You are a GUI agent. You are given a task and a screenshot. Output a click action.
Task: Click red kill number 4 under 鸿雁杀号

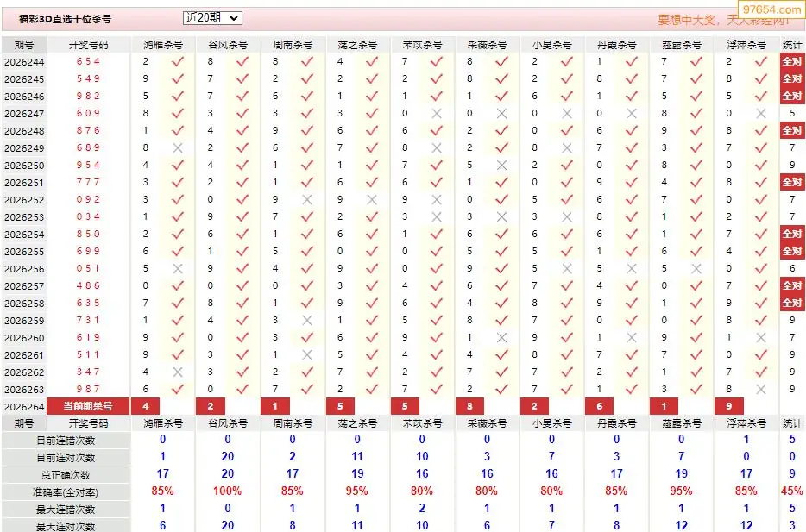click(x=146, y=406)
